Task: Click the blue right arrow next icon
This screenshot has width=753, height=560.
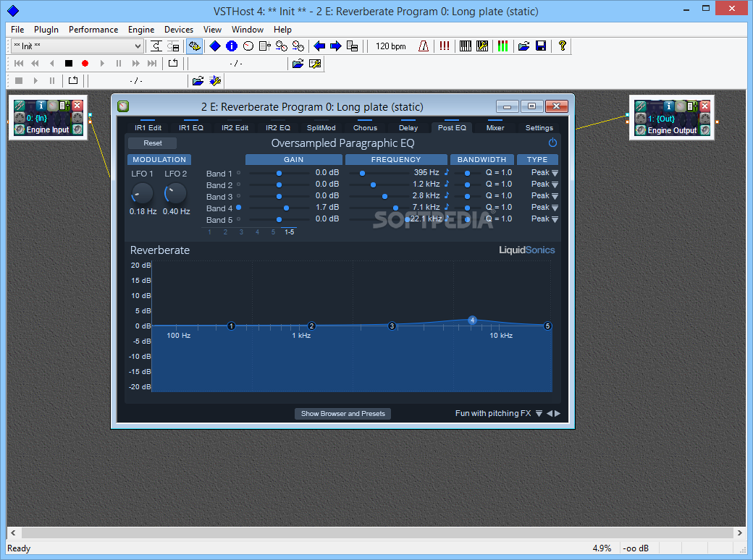Action: (x=336, y=46)
